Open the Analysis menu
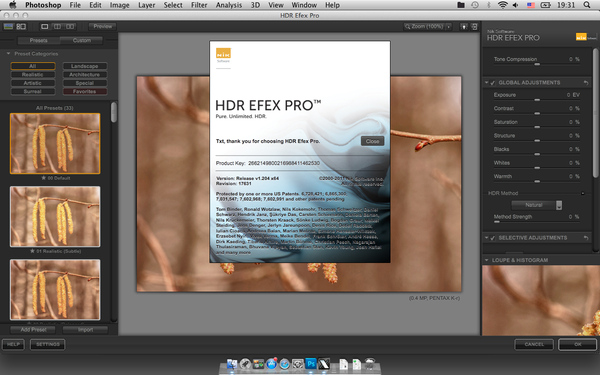 click(229, 5)
